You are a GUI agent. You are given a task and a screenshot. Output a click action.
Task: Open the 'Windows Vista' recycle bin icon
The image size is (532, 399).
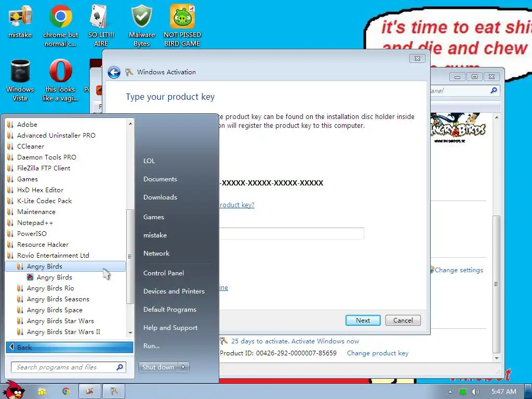point(20,81)
